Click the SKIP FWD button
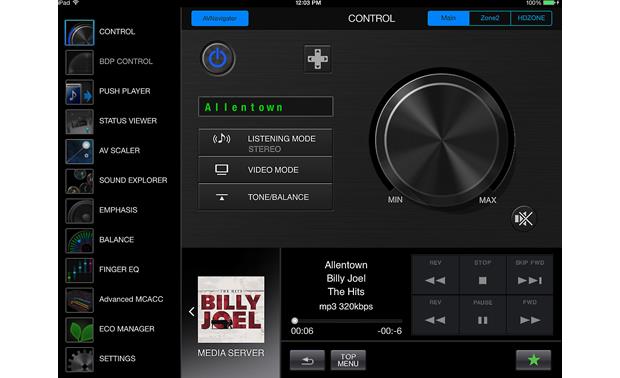 [530, 275]
